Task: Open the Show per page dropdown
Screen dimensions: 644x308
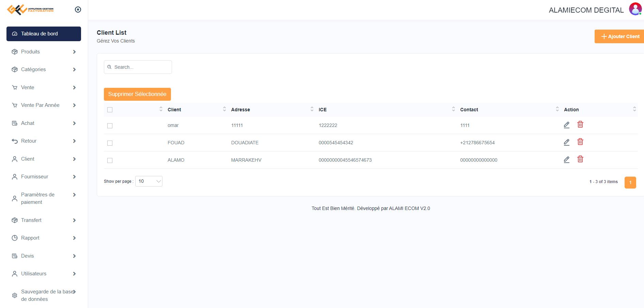Action: pyautogui.click(x=149, y=181)
